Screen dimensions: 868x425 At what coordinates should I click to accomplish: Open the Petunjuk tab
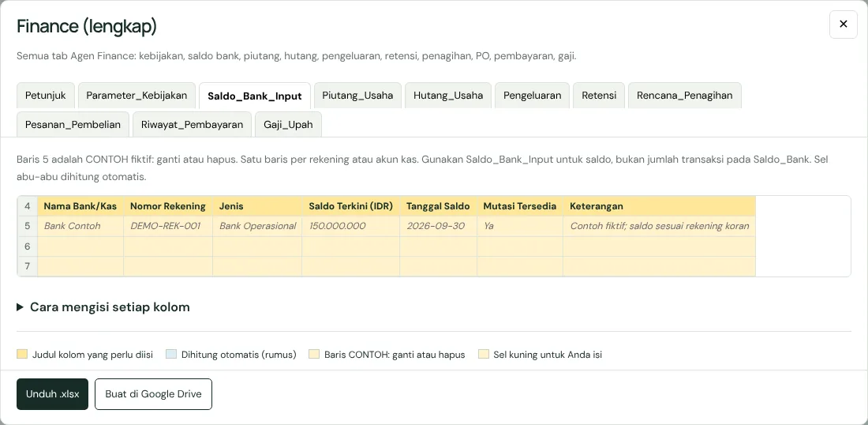pyautogui.click(x=46, y=96)
